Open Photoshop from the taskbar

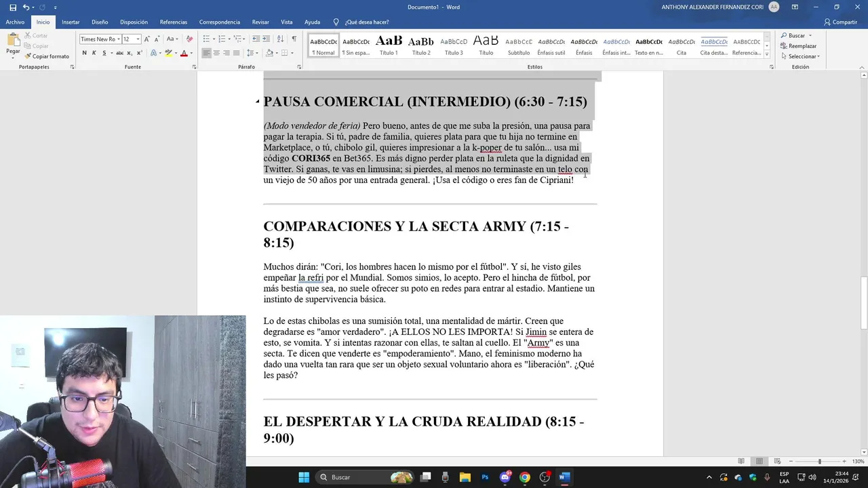(x=485, y=477)
